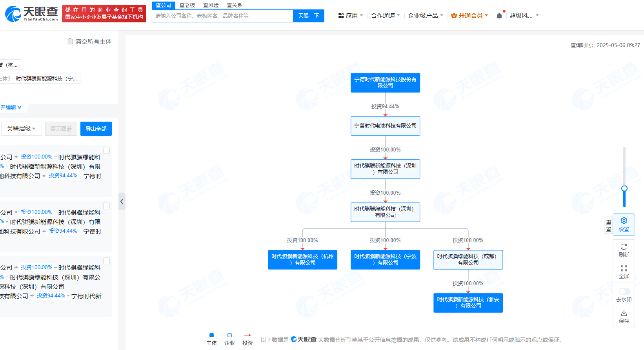Click the 天眼一下 search button

tap(308, 16)
